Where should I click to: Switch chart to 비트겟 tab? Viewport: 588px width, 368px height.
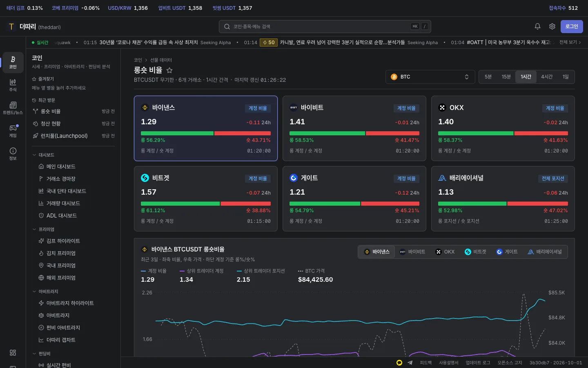click(x=476, y=252)
